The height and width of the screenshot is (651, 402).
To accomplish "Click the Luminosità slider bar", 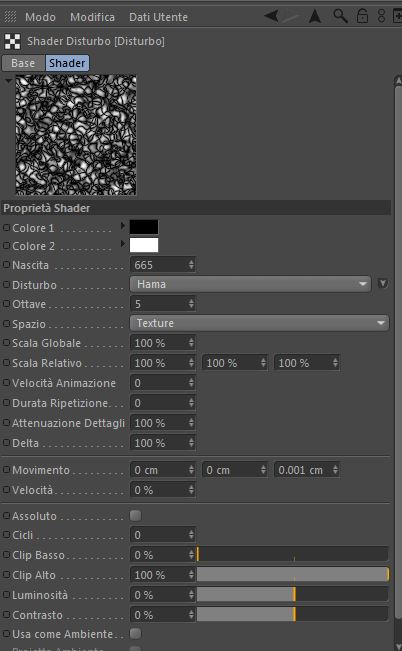I will (x=292, y=595).
